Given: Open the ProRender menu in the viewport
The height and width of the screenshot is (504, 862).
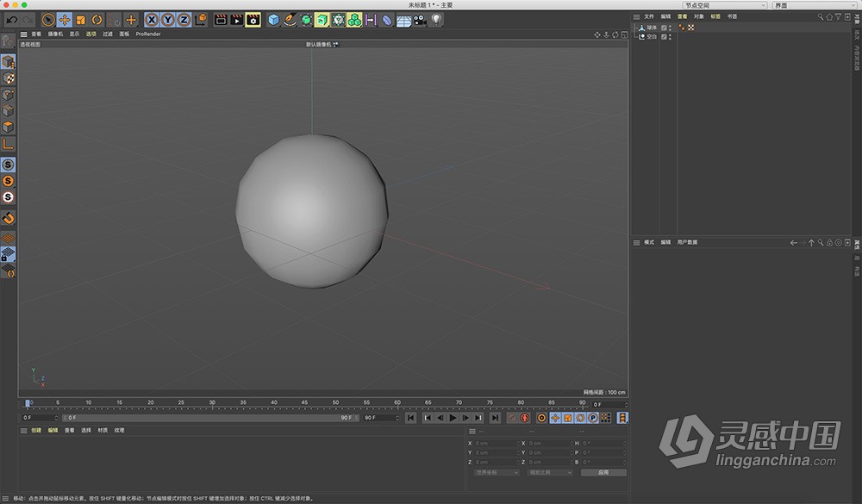Looking at the screenshot, I should coord(147,34).
